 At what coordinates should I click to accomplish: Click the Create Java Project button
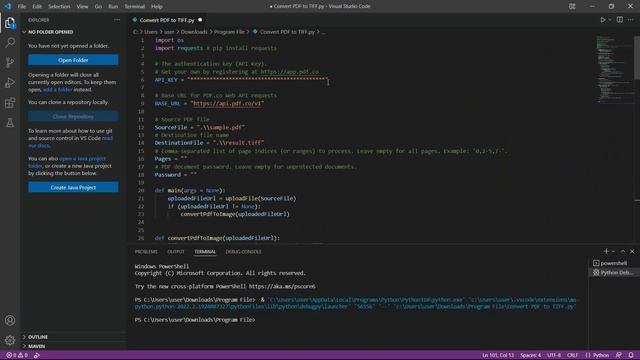[73, 187]
